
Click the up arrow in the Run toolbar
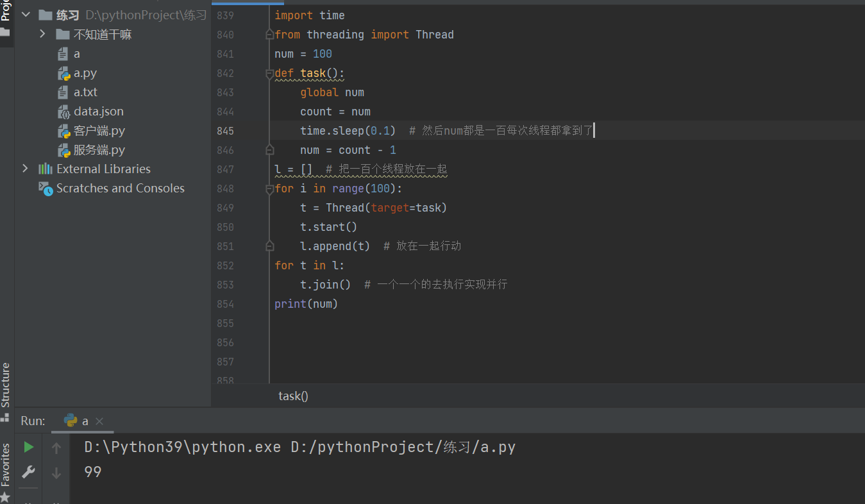(x=56, y=448)
